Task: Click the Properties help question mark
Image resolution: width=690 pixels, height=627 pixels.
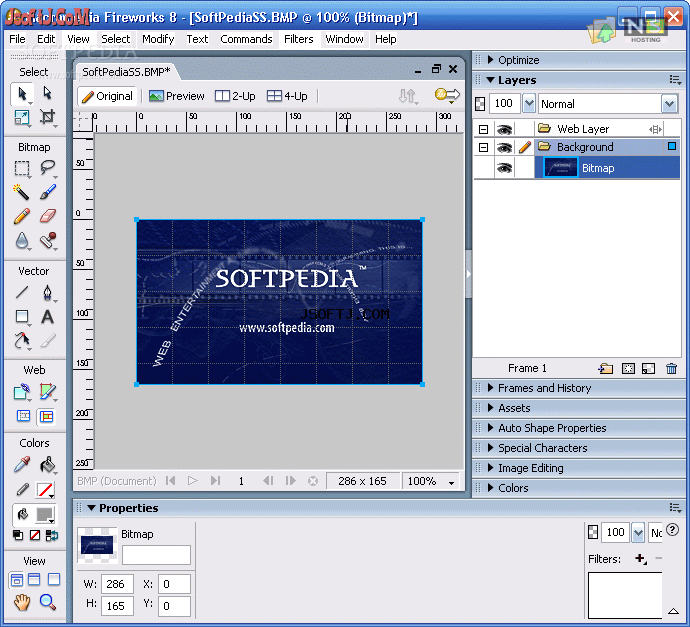Action: [x=672, y=530]
